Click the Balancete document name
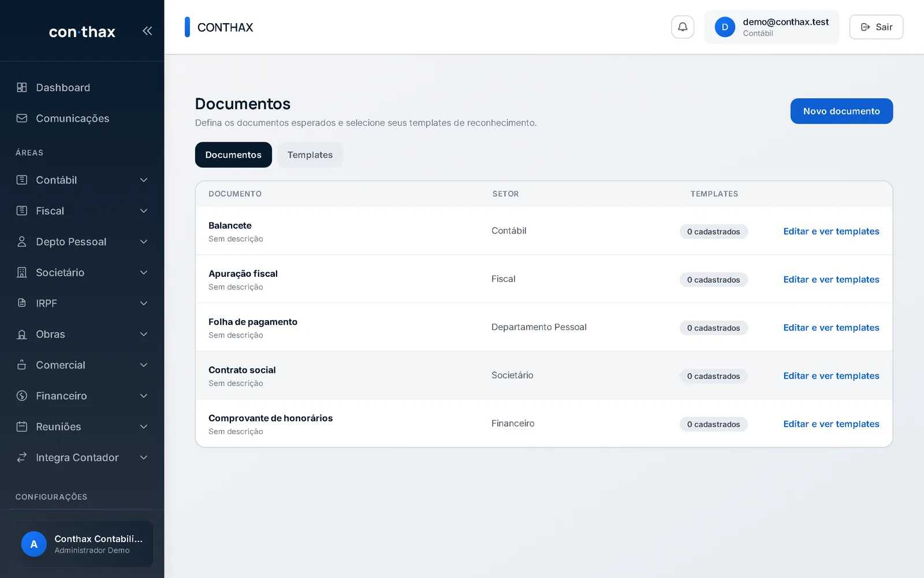 tap(230, 225)
